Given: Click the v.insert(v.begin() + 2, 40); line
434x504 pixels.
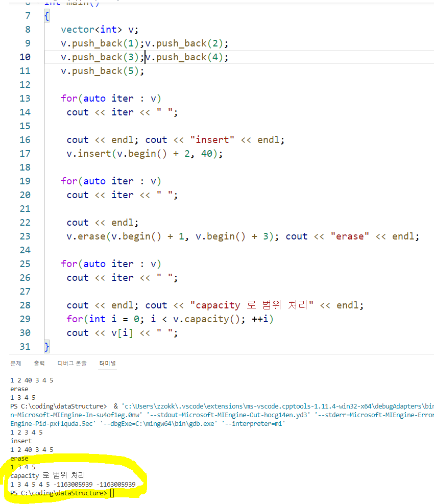Looking at the screenshot, I should (x=144, y=154).
